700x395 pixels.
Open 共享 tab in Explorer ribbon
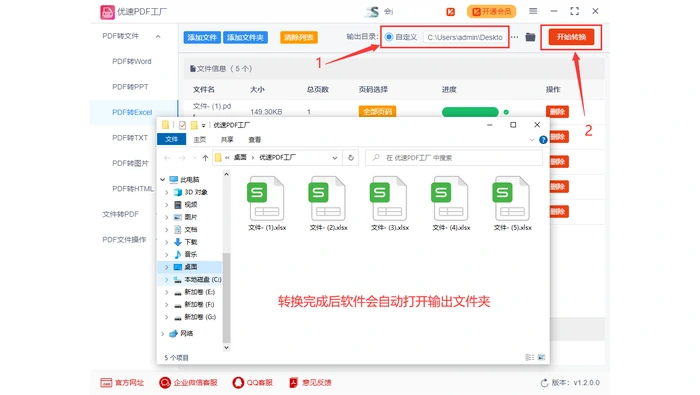click(x=227, y=140)
